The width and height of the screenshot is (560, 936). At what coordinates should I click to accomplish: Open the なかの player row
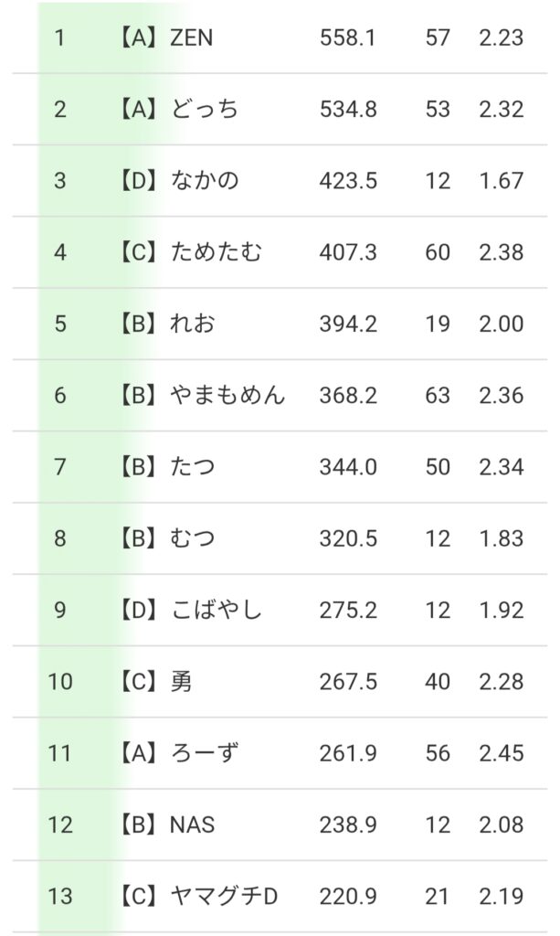point(205,181)
